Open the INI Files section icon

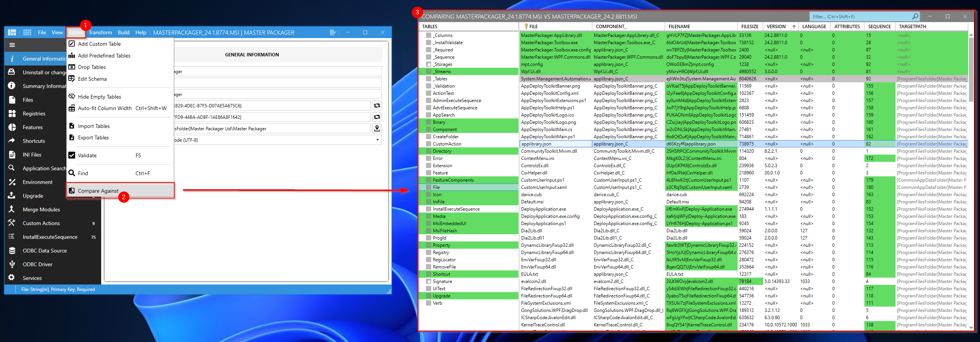click(x=12, y=155)
